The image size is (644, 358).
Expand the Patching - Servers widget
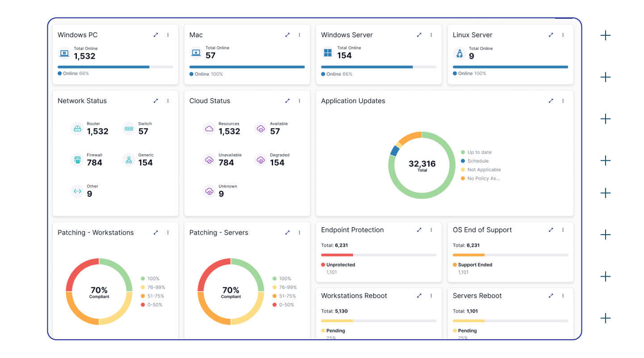click(287, 232)
